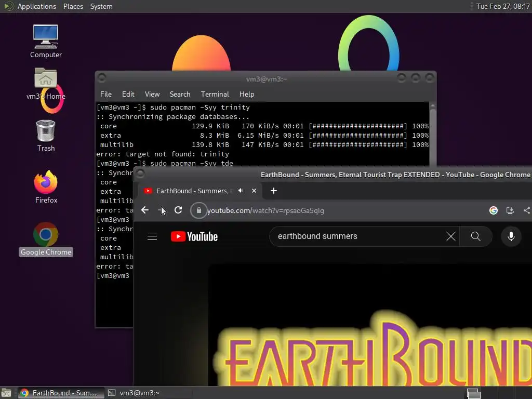The height and width of the screenshot is (399, 532).
Task: Click the EarthBound video player
Action: click(370, 325)
